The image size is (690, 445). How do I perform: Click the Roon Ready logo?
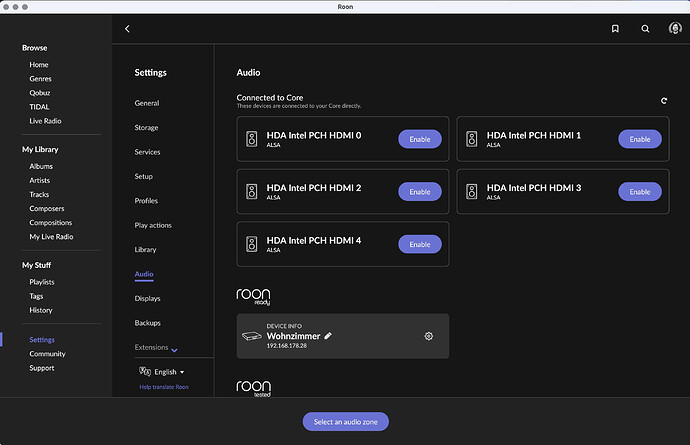(x=253, y=296)
